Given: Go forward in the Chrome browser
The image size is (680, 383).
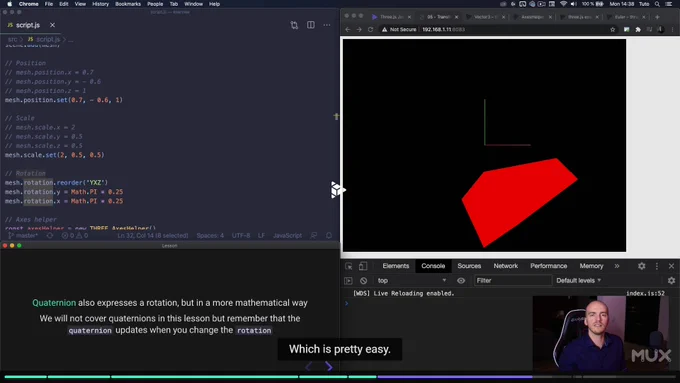Looking at the screenshot, I should pos(359,29).
